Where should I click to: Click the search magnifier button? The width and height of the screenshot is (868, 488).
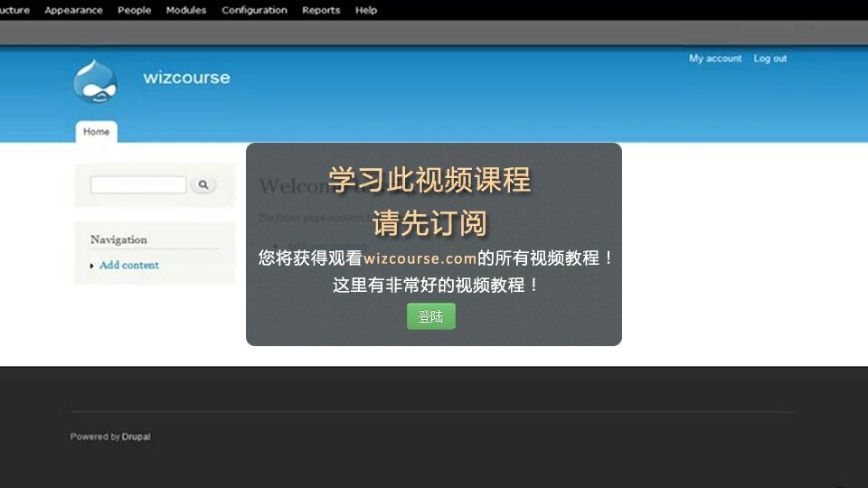(x=203, y=184)
